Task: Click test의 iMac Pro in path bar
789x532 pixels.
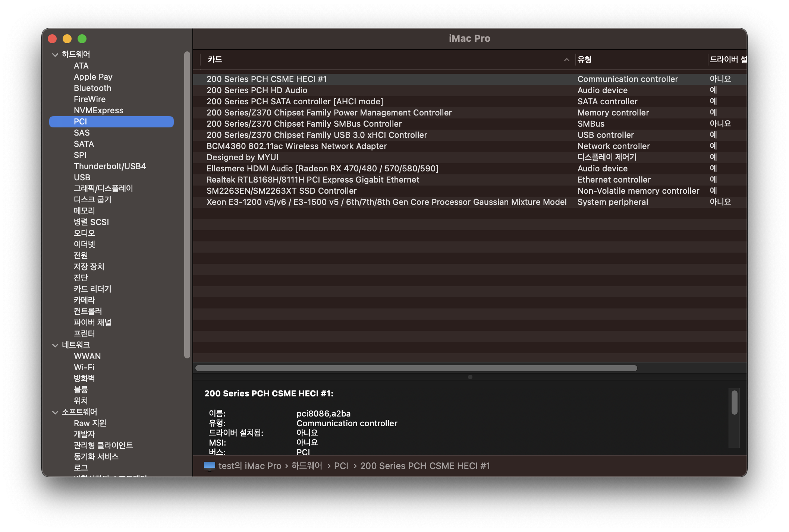Action: point(250,466)
